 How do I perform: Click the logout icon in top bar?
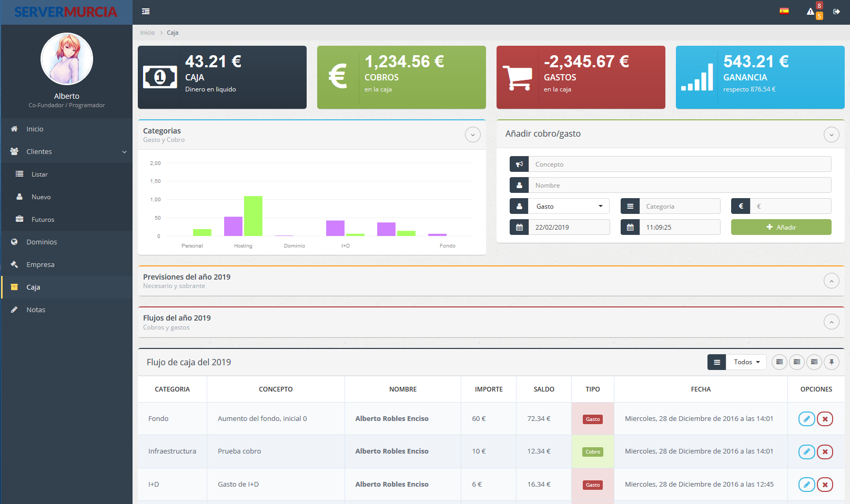(836, 12)
